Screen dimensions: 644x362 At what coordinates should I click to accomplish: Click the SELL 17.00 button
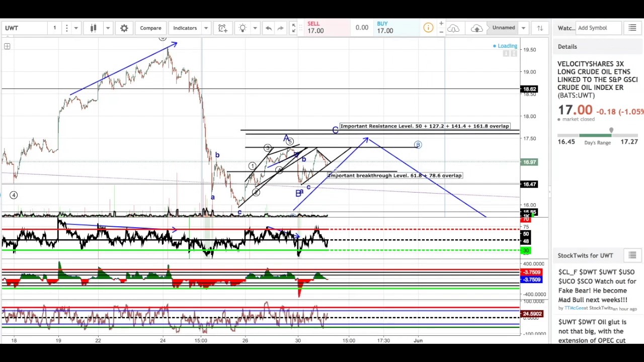[323, 28]
